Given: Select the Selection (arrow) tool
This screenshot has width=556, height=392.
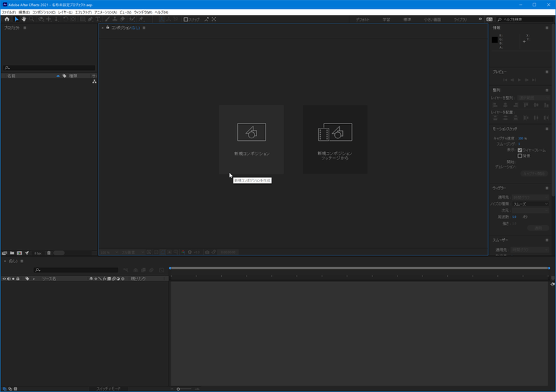Looking at the screenshot, I should 17,19.
